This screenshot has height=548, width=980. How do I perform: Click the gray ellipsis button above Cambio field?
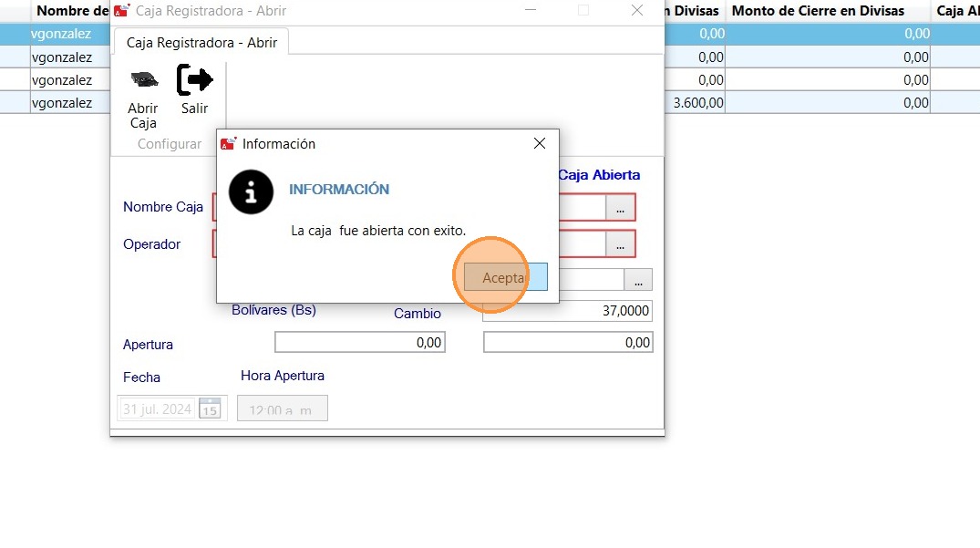(x=637, y=281)
